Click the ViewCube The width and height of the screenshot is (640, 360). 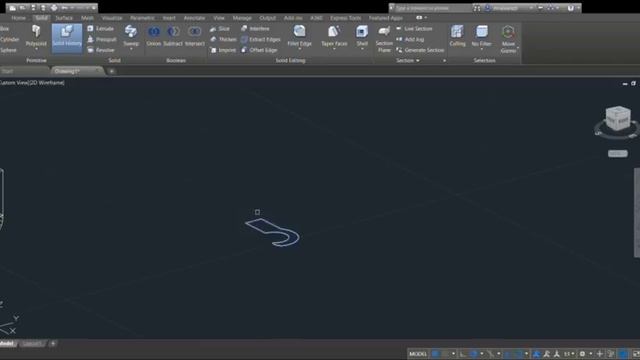pos(618,118)
